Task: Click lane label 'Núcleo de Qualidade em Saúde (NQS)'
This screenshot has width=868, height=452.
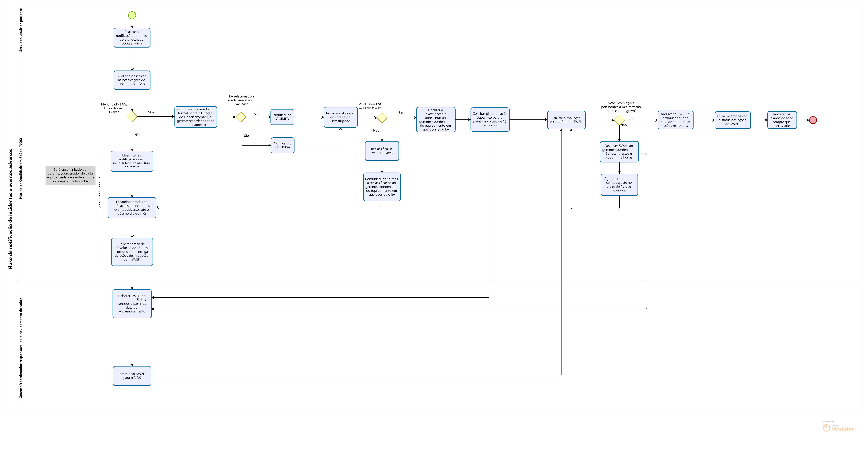Action: click(x=21, y=168)
